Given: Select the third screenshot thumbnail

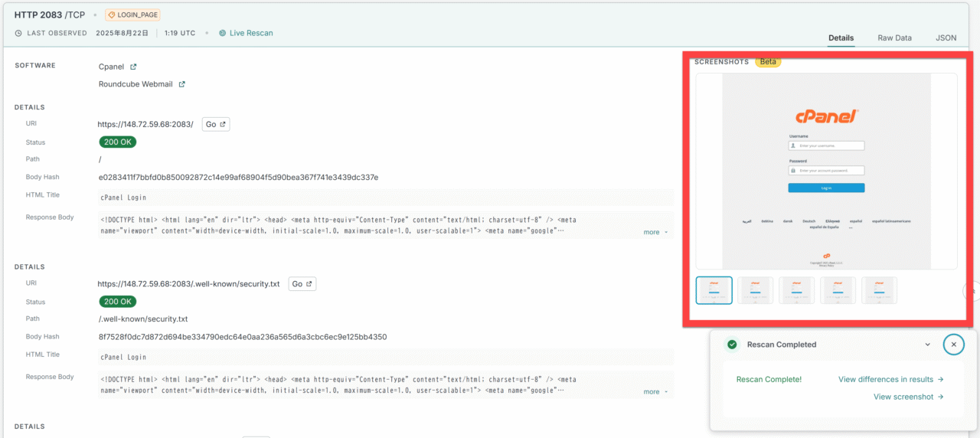Looking at the screenshot, I should tap(796, 290).
